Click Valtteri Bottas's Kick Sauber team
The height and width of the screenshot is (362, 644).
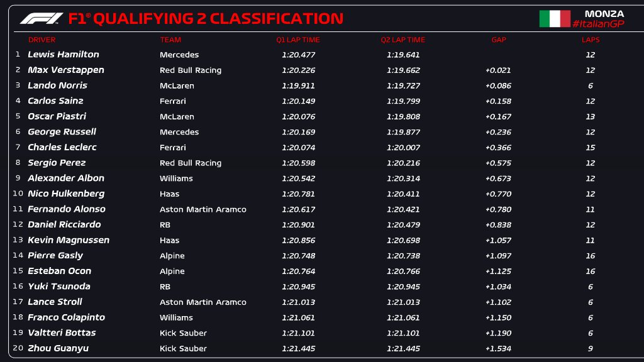183,333
